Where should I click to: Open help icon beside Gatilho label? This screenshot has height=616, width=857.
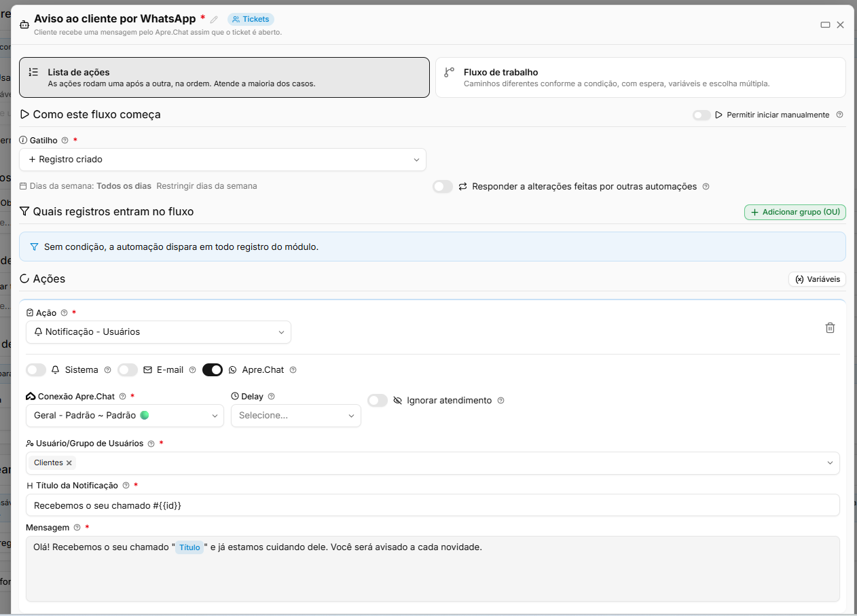pyautogui.click(x=65, y=141)
